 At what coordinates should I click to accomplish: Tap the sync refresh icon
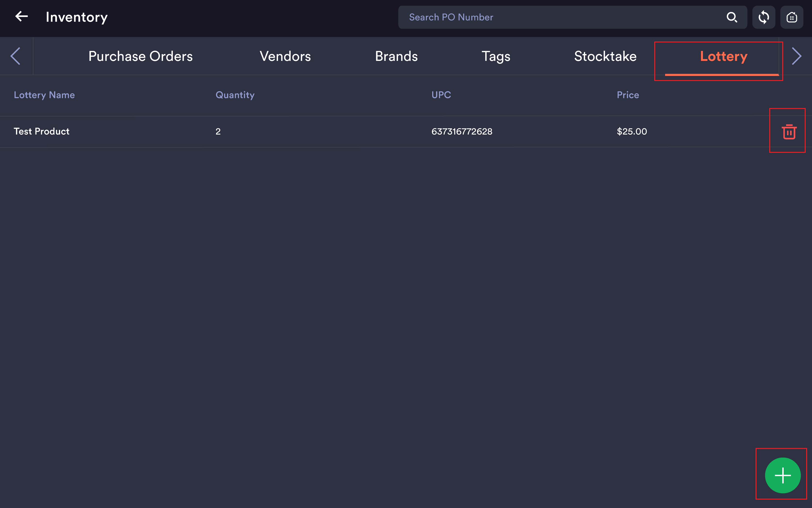764,17
